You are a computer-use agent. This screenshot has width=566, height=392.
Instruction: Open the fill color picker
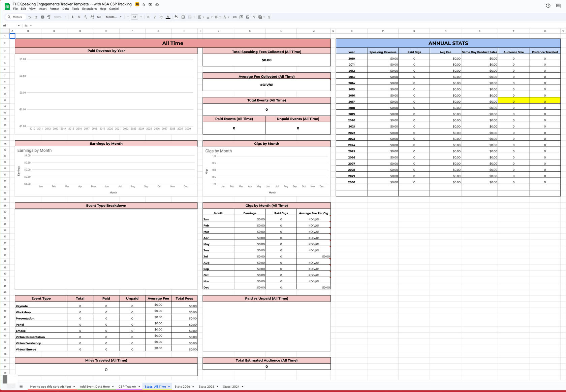(176, 17)
